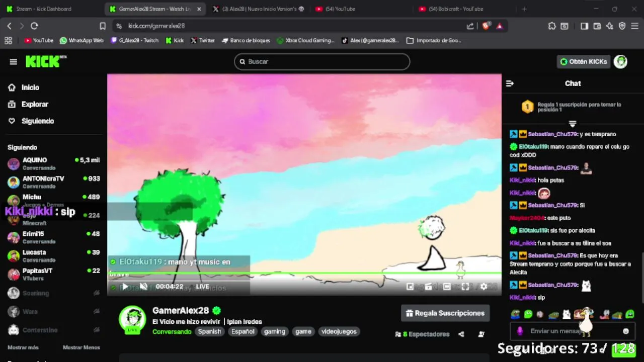Viewport: 644px width, 362px height.
Task: Expand the chat leaderboard chevron
Action: (573, 123)
